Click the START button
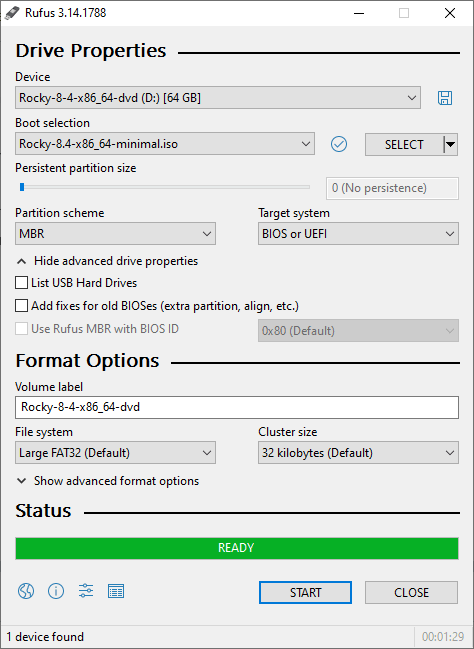This screenshot has height=649, width=474. point(306,592)
